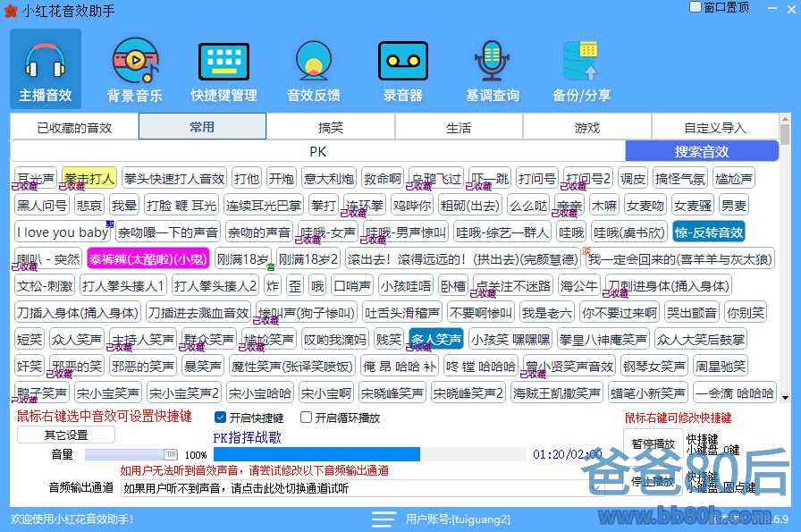Disable the 开启快捷键 checkbox
Viewport: 801px width, 532px height.
tap(221, 418)
